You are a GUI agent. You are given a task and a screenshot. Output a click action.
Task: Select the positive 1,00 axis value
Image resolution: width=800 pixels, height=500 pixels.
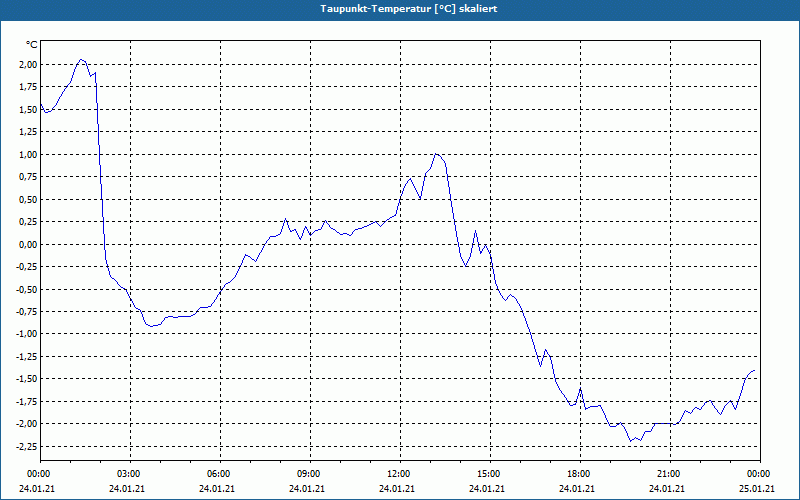click(28, 154)
